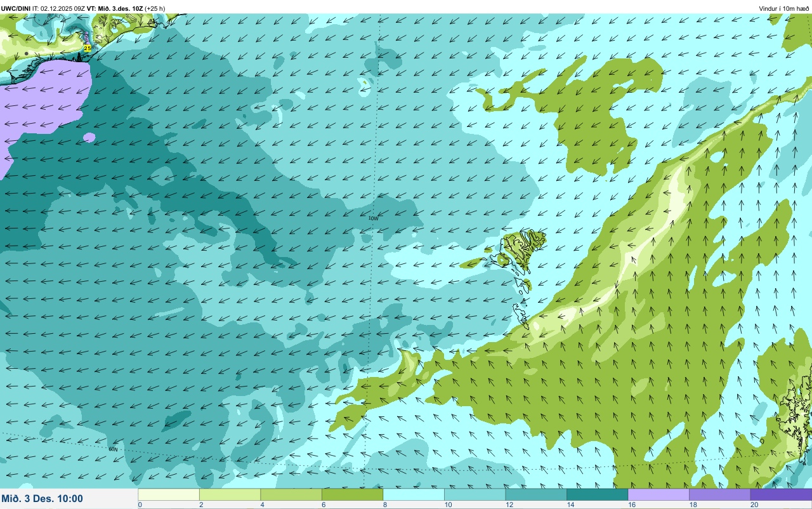Click the dark station dot in the top-left land area
The width and height of the screenshot is (812, 509).
pyautogui.click(x=27, y=53)
